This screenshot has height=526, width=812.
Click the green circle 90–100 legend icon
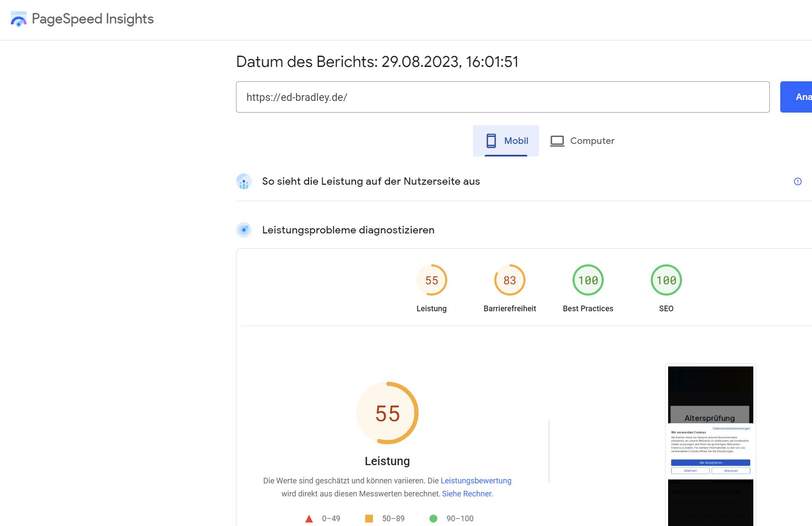(x=433, y=519)
